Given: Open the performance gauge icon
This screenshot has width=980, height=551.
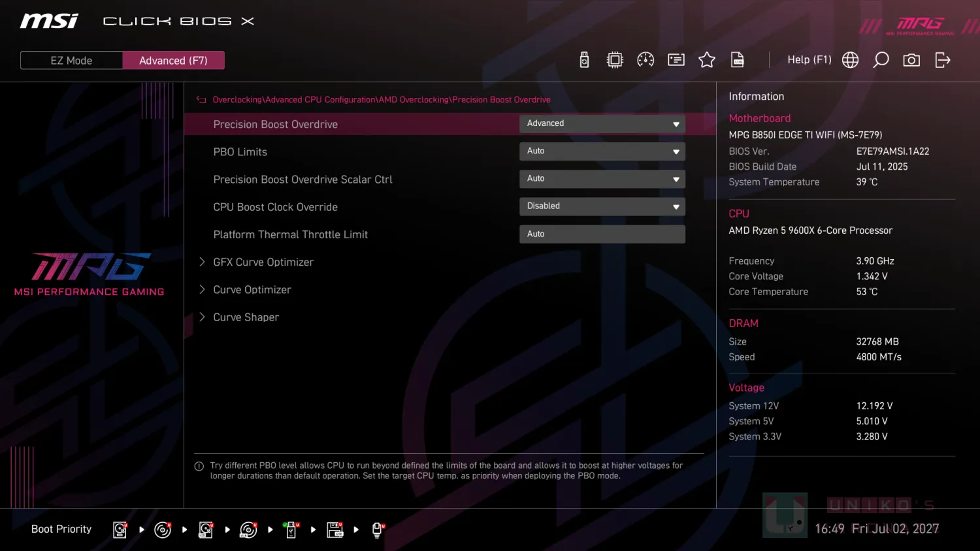Looking at the screenshot, I should pos(645,60).
